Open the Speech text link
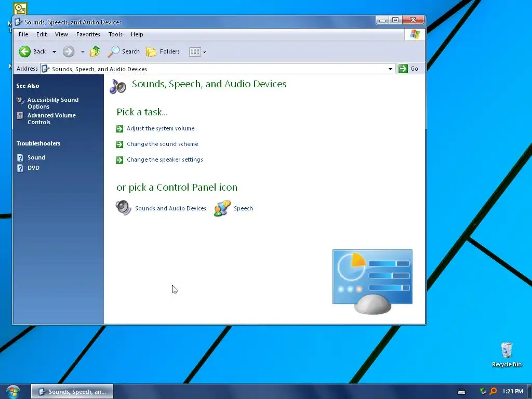 (243, 208)
